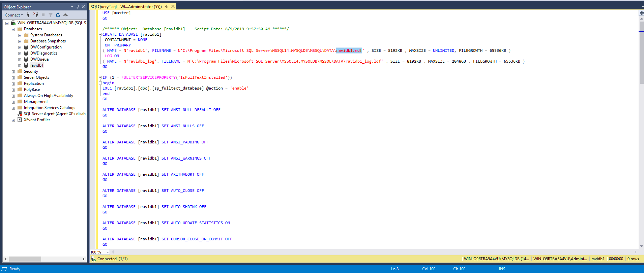The image size is (644, 273).
Task: Select the ravidb1 database node
Action: click(37, 65)
